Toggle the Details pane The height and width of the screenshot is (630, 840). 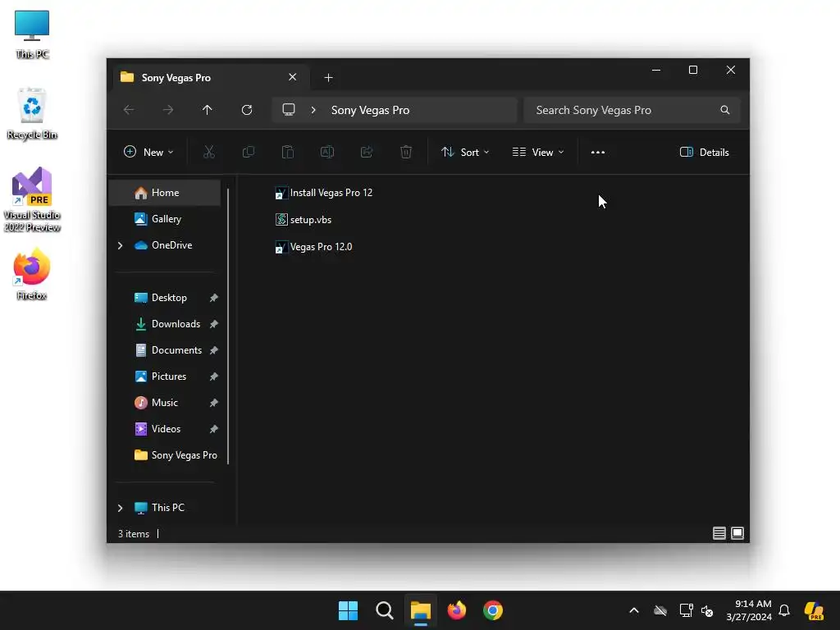tap(704, 152)
